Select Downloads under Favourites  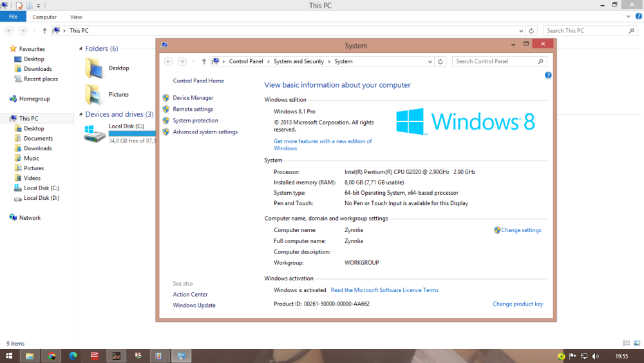click(37, 69)
